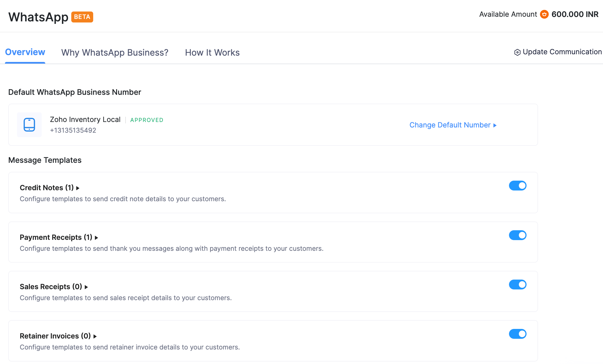Expand the Sales Receipts template section
Viewport: 603px width, 364px height.
51,286
